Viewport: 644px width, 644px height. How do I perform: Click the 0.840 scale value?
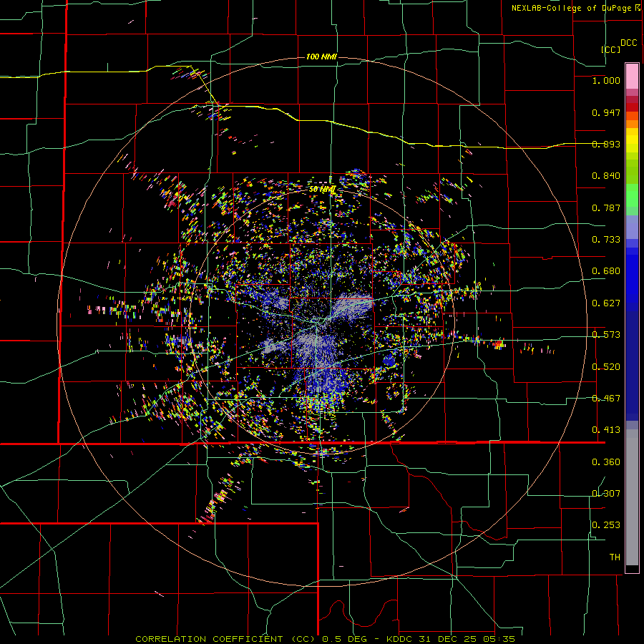click(x=606, y=176)
